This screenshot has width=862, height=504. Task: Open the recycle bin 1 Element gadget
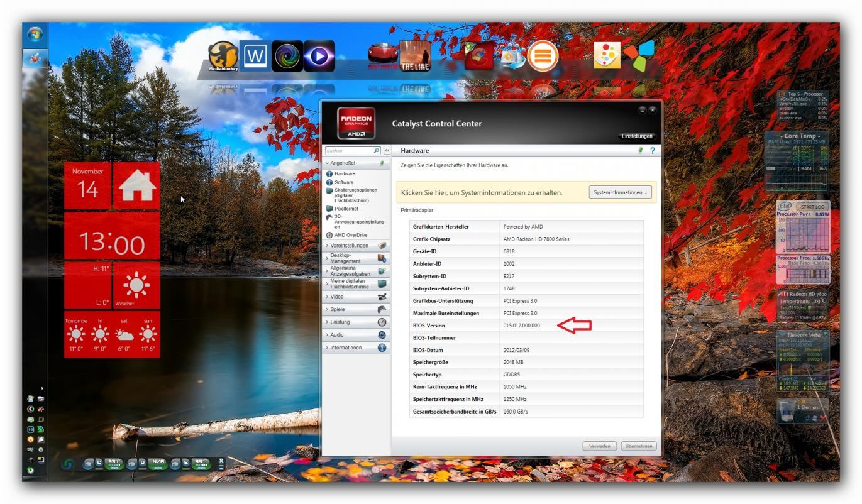(x=803, y=411)
